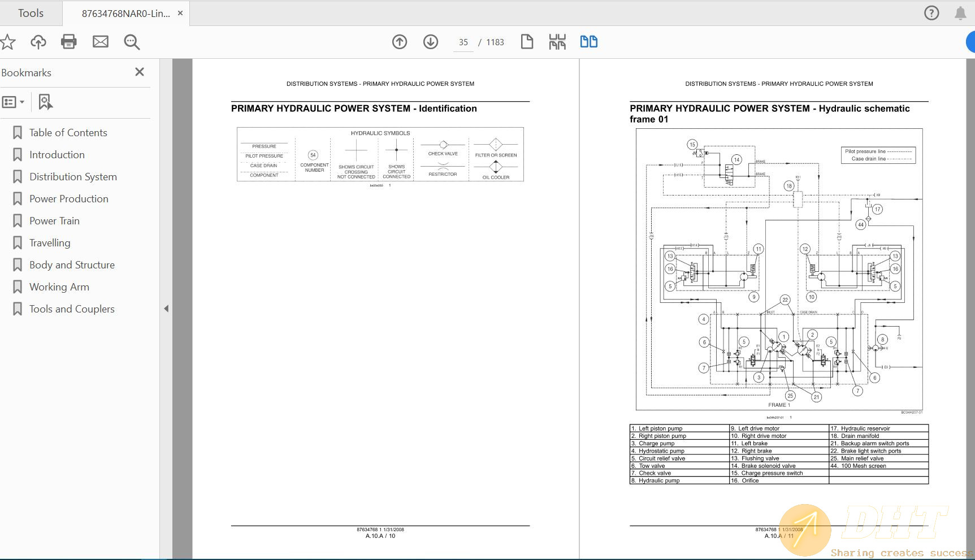The width and height of the screenshot is (975, 560).
Task: Click the email envelope icon
Action: pos(101,42)
